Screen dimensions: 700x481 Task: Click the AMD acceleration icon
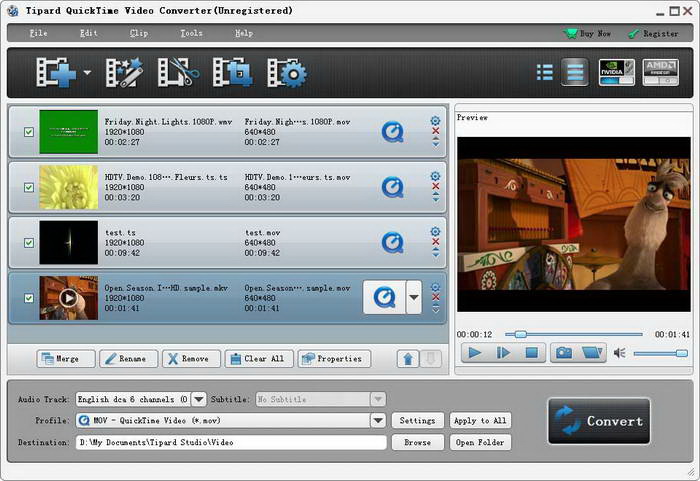click(x=660, y=72)
